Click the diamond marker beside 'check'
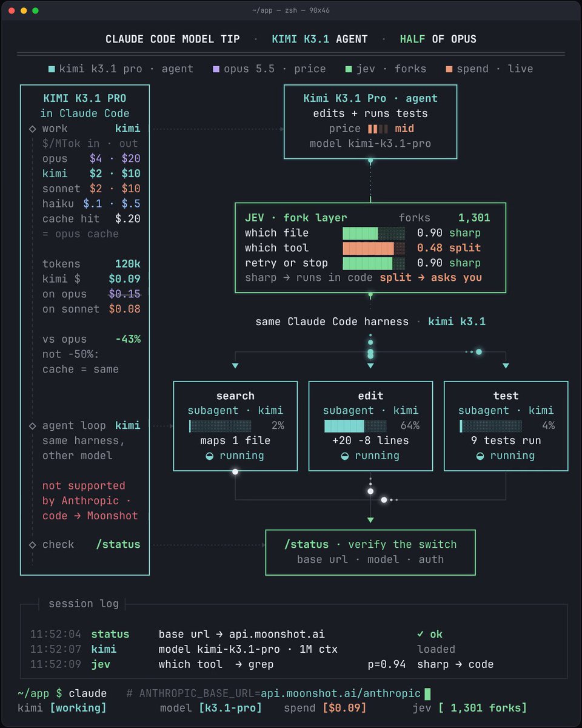 pyautogui.click(x=32, y=545)
